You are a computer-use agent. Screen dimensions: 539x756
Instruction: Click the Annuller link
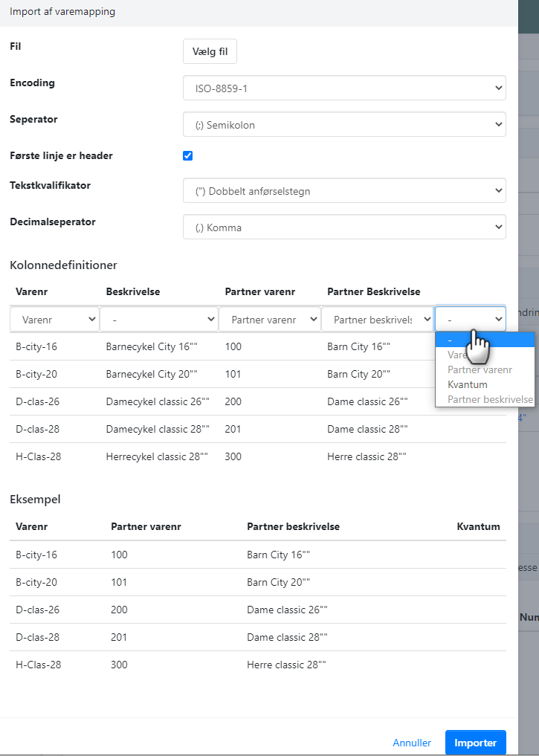click(x=412, y=743)
